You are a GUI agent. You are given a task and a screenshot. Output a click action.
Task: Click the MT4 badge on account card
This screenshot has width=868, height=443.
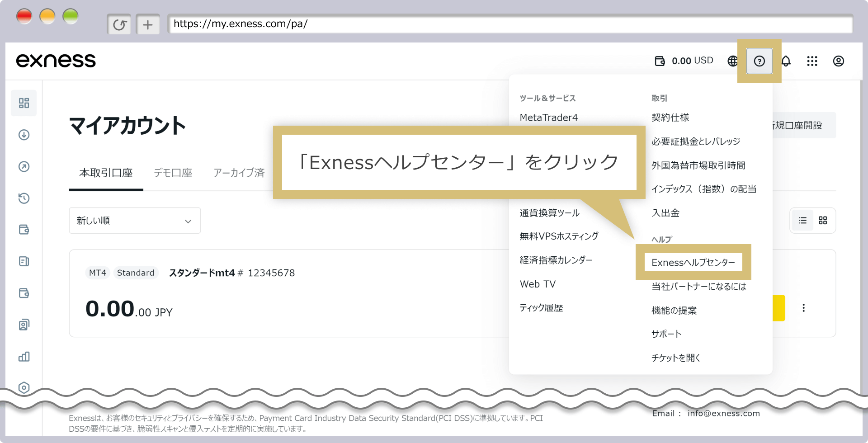tap(98, 273)
